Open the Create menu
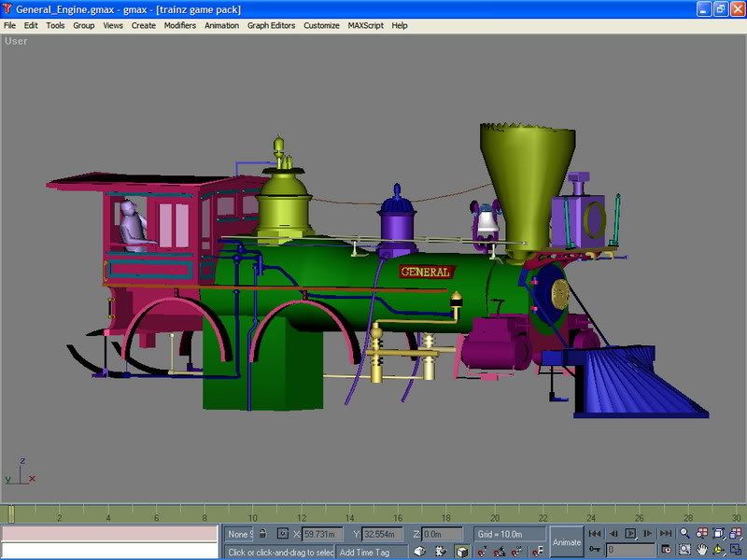The width and height of the screenshot is (747, 560). [x=144, y=26]
